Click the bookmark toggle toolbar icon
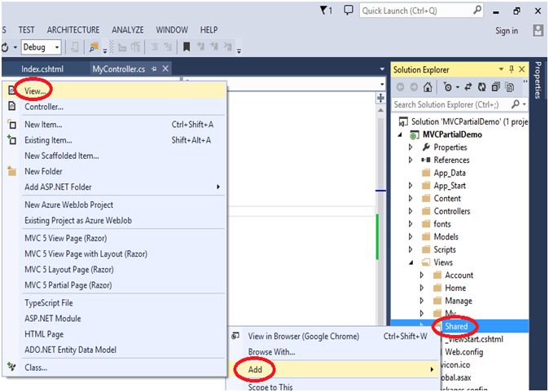 tap(187, 46)
